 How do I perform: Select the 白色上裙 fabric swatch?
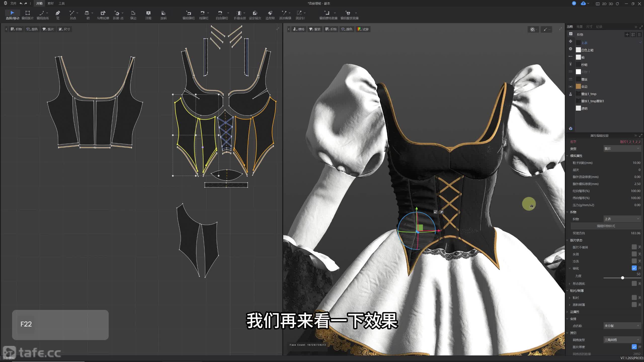(x=578, y=50)
